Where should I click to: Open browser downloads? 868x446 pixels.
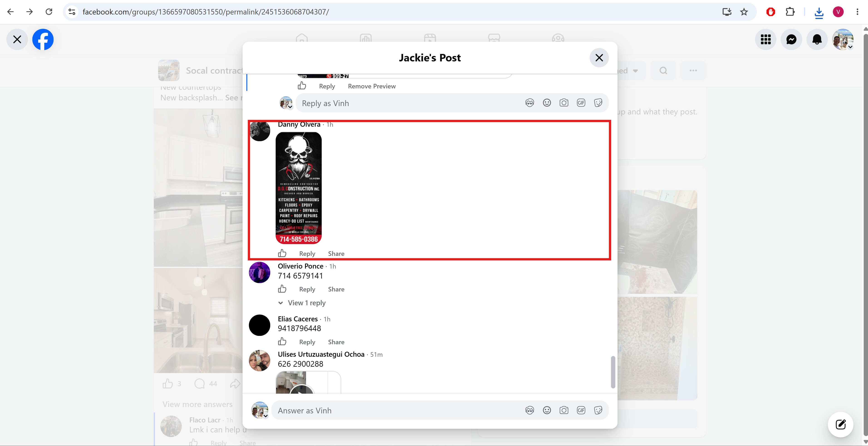819,12
